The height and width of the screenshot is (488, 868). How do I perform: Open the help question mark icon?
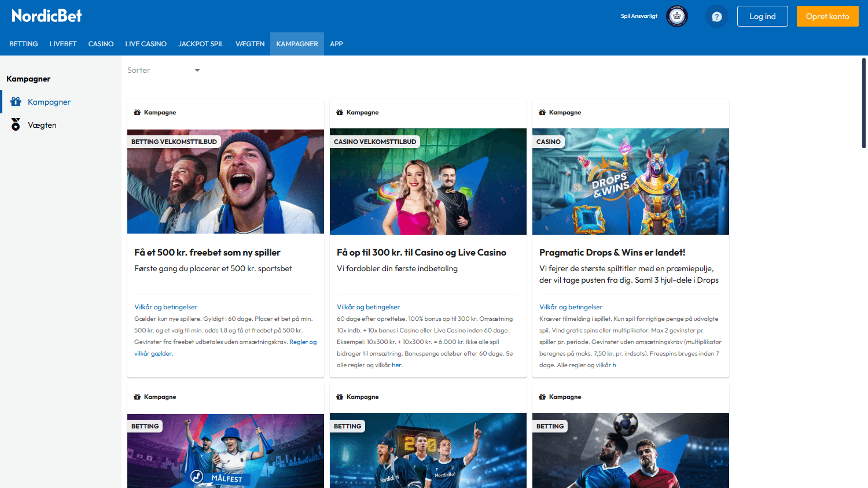(717, 17)
